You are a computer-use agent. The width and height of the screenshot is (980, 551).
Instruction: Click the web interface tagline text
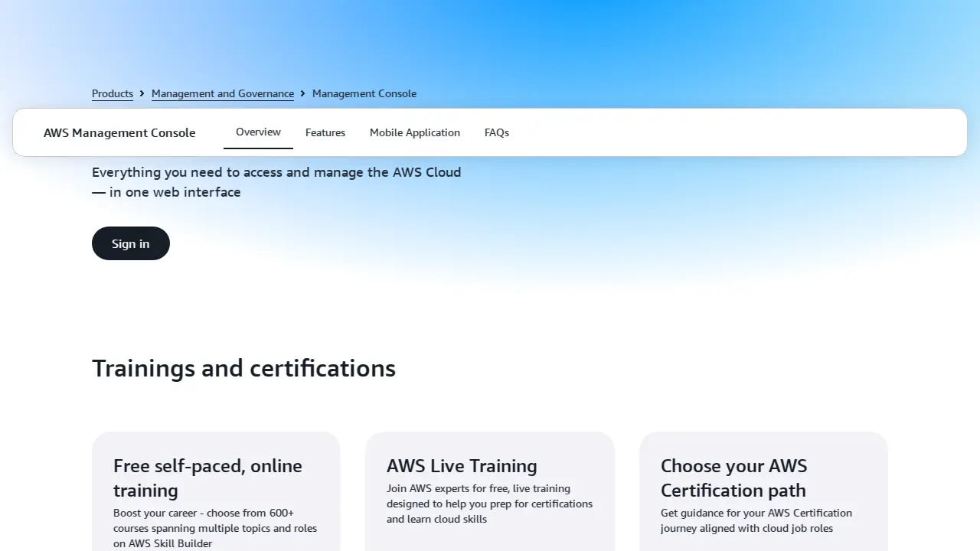click(276, 182)
